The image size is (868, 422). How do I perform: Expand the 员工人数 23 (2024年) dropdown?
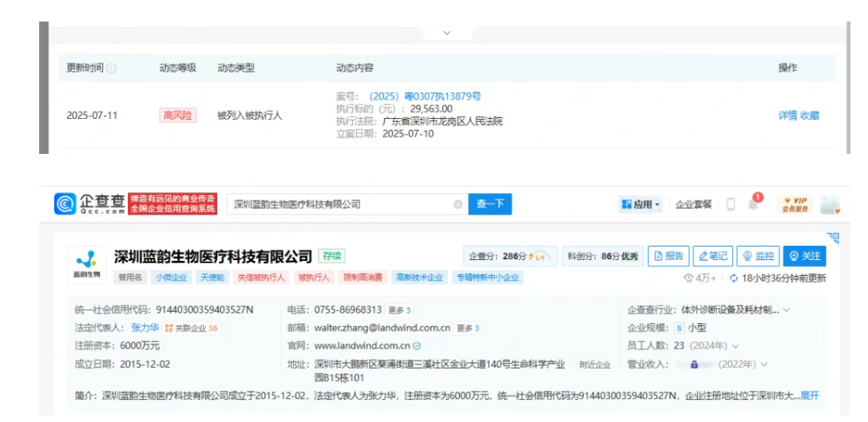tap(735, 346)
